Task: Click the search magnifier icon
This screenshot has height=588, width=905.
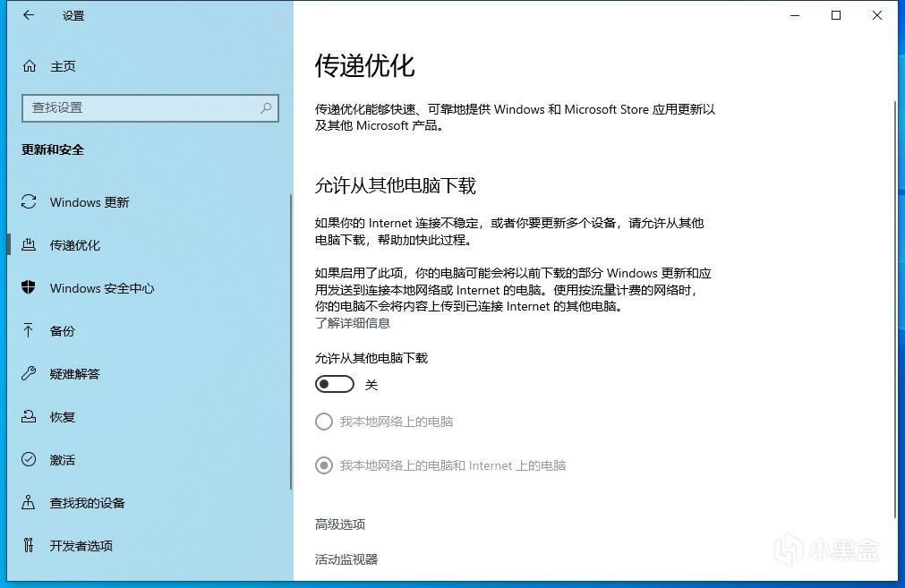Action: [266, 108]
